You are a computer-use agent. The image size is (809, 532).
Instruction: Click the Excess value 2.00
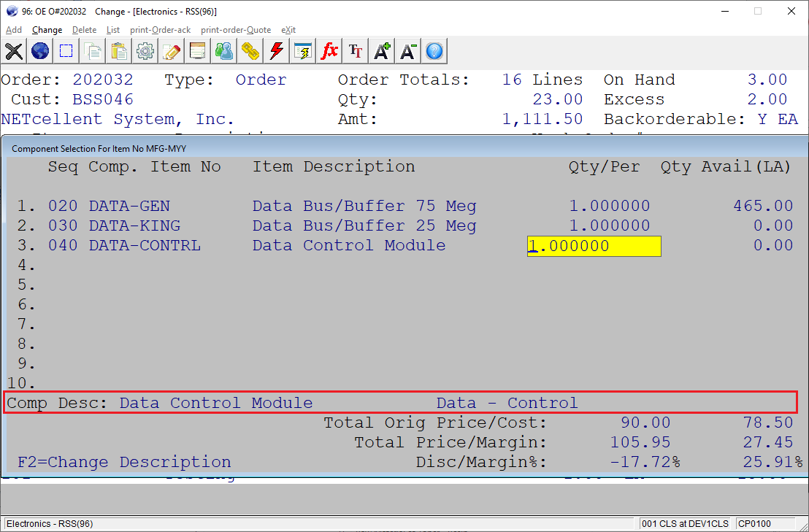click(767, 99)
